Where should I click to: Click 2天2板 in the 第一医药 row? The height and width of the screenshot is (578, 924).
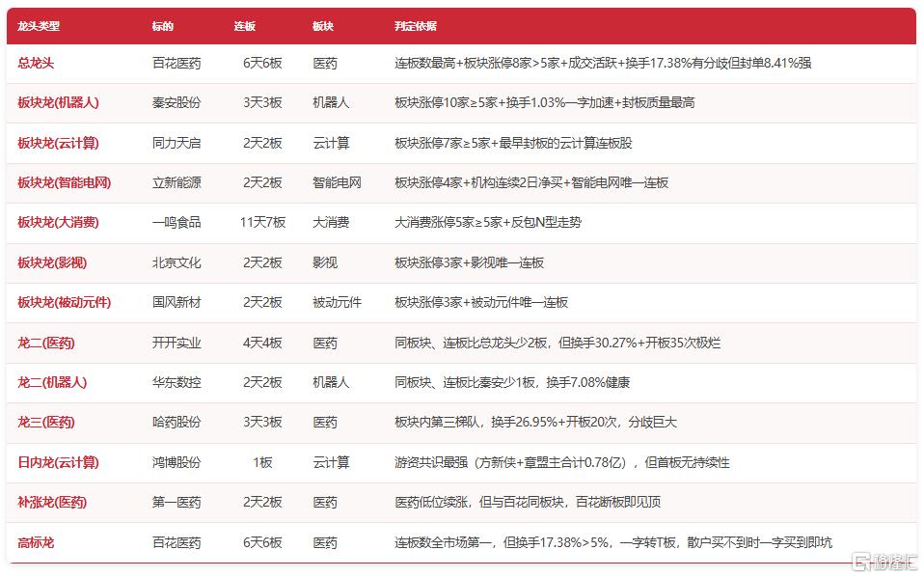(262, 503)
